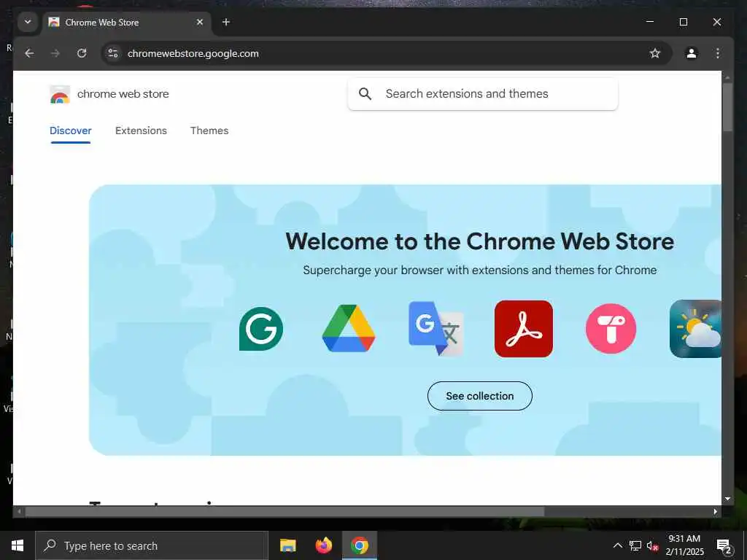Click the scroll right arrow
The height and width of the screenshot is (560, 747).
716,511
